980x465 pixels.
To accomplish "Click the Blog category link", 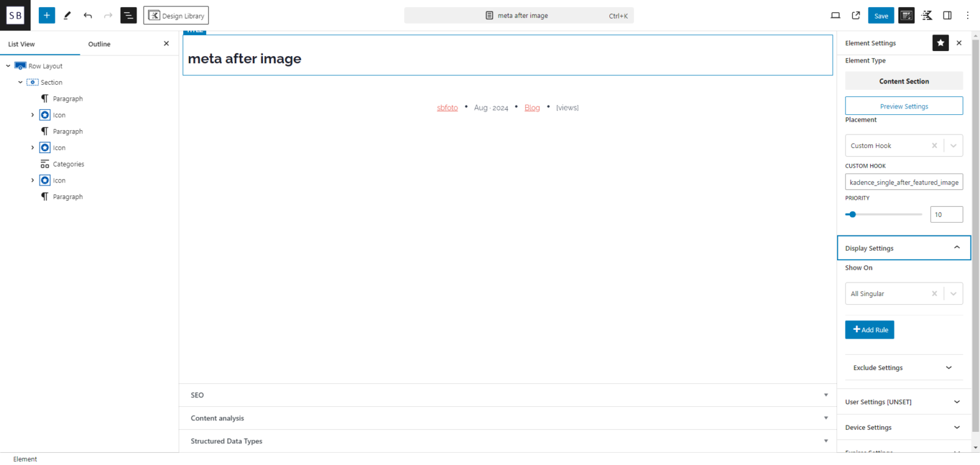I will tap(532, 108).
